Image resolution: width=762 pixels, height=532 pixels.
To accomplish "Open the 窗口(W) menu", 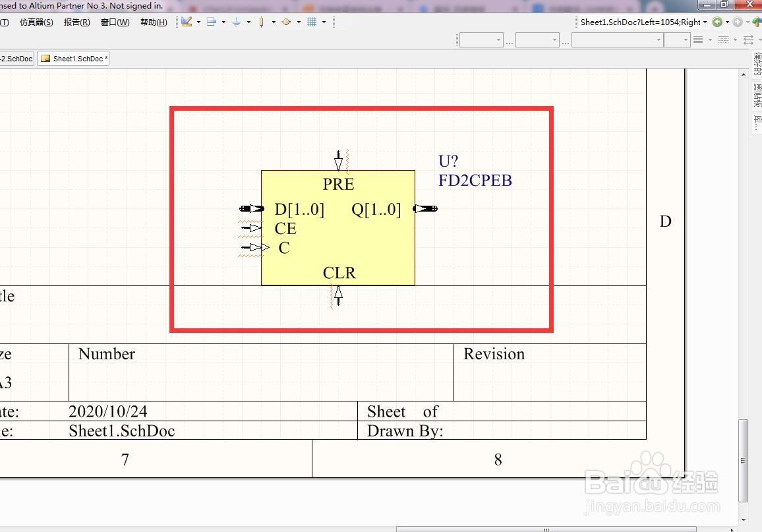I will (115, 22).
